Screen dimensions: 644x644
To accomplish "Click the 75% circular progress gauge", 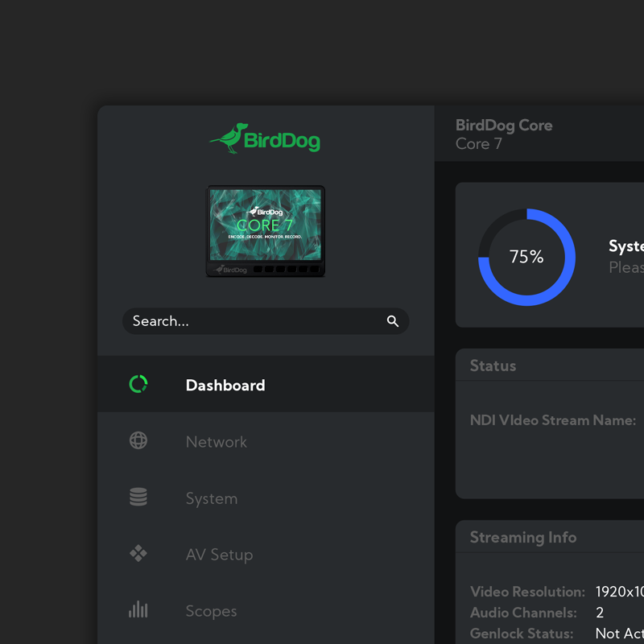I will (x=526, y=257).
